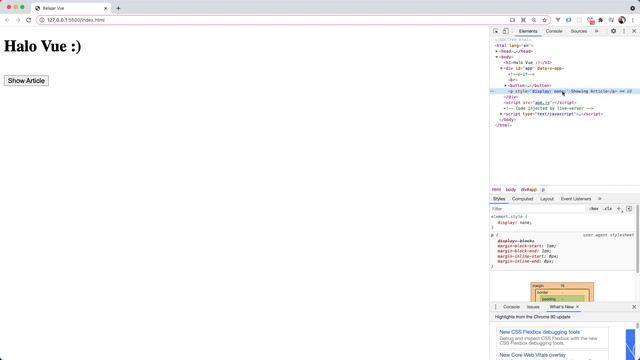
Task: Open the Chrome profile avatar
Action: click(x=622, y=20)
